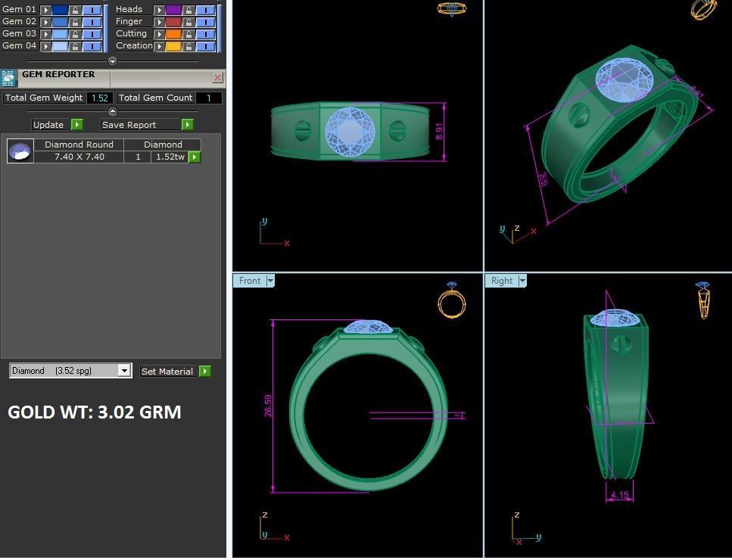This screenshot has width=732, height=560.
Task: Expand the Heads layer arrow
Action: 159,10
